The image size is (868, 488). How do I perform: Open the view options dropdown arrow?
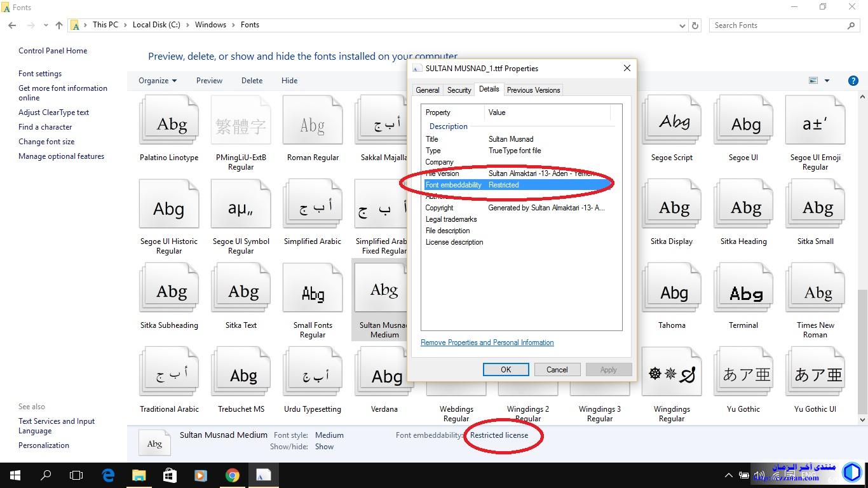[827, 81]
